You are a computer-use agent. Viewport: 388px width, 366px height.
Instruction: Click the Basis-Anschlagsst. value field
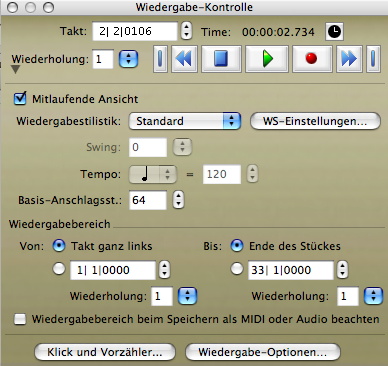pos(148,200)
